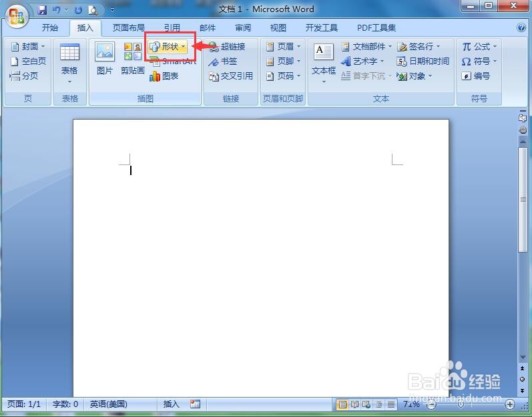Switch to 页面布局 tab
The width and height of the screenshot is (532, 417).
(x=128, y=28)
